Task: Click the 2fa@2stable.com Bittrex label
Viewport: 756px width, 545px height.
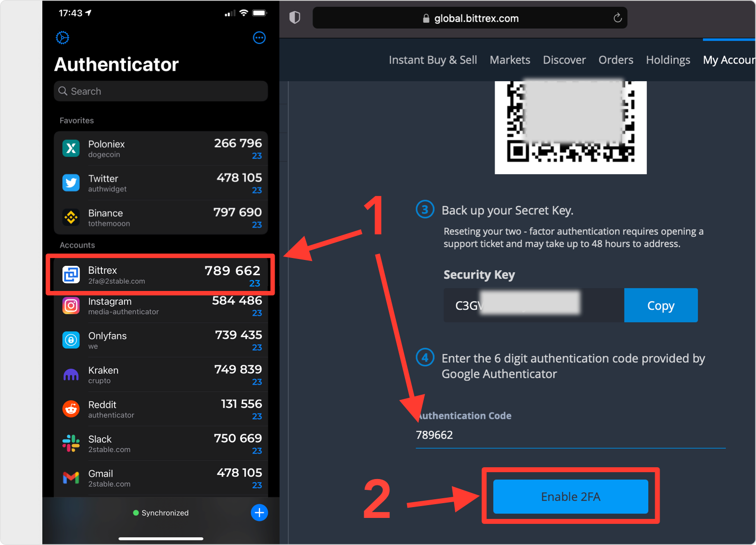Action: click(x=117, y=281)
